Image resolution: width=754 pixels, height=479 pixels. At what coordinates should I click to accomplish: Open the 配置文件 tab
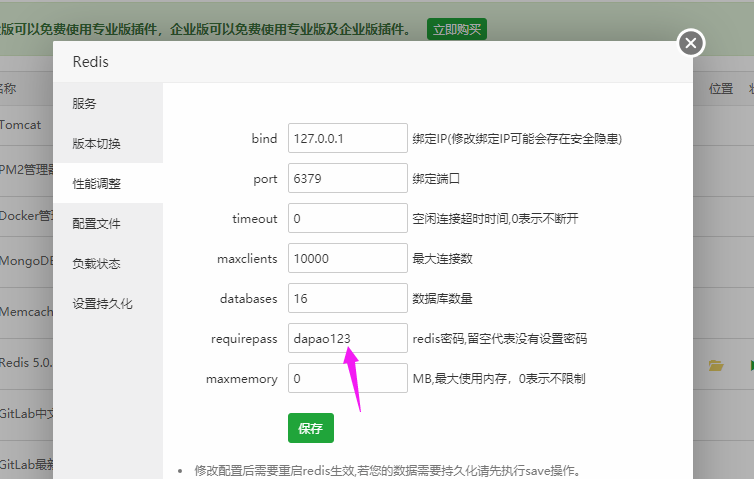click(x=108, y=223)
